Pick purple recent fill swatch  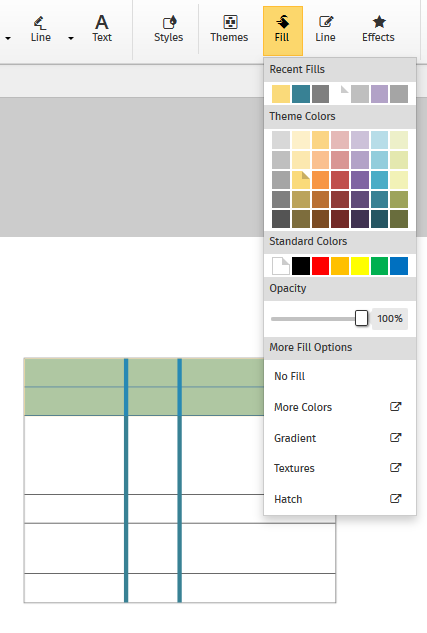(x=379, y=94)
